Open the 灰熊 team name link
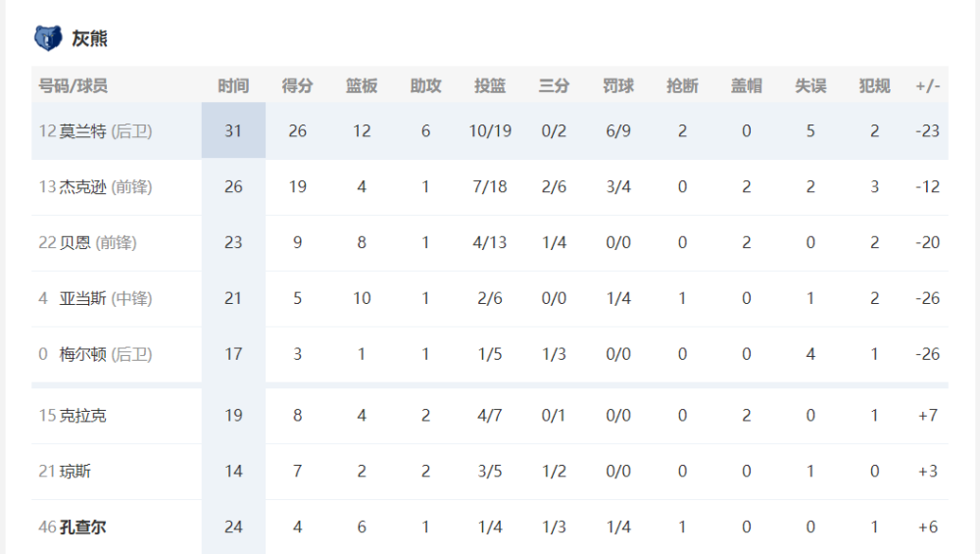 tap(89, 39)
